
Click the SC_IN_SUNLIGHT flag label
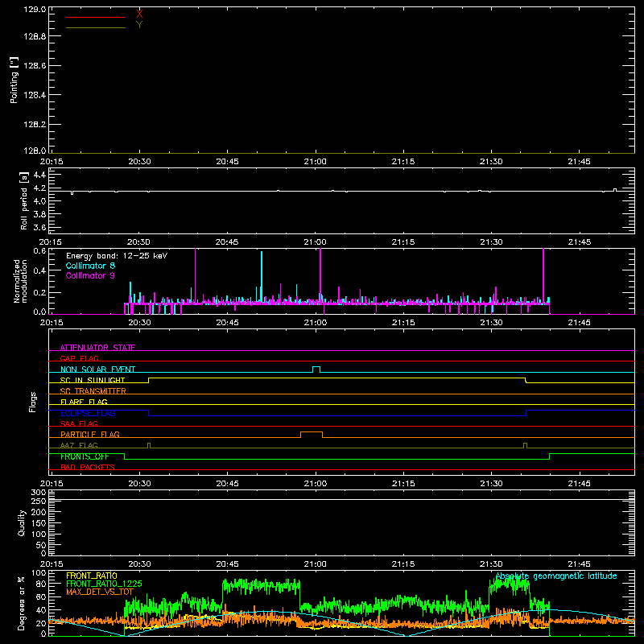tap(93, 380)
